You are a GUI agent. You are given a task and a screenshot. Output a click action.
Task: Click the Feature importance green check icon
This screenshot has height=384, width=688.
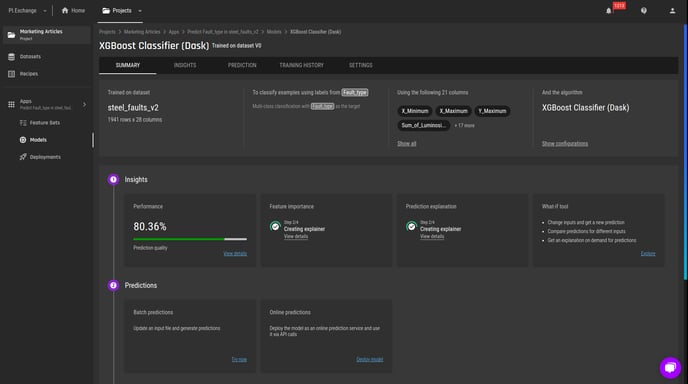(275, 226)
